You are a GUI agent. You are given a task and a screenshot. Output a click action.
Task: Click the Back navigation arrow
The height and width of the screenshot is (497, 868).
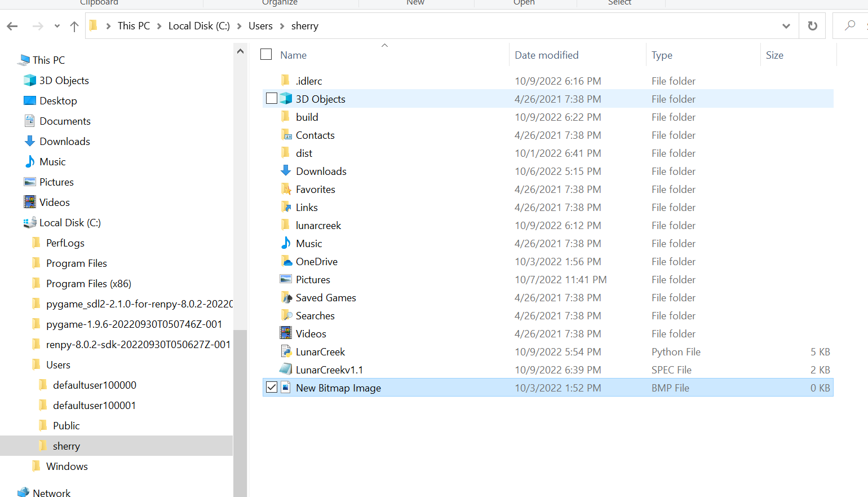[12, 25]
